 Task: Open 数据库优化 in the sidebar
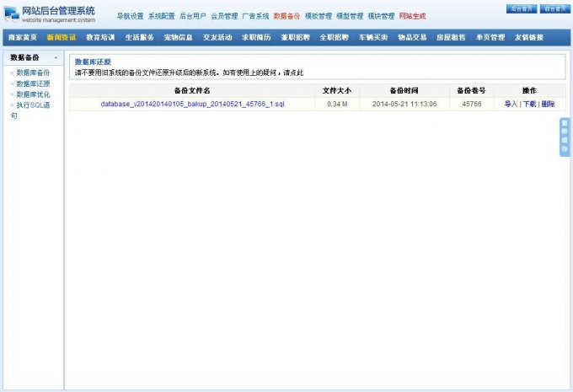click(x=33, y=94)
